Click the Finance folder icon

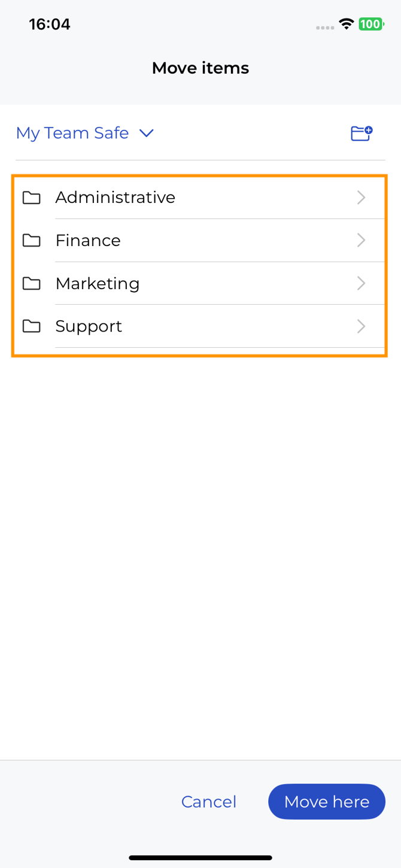[x=32, y=241]
